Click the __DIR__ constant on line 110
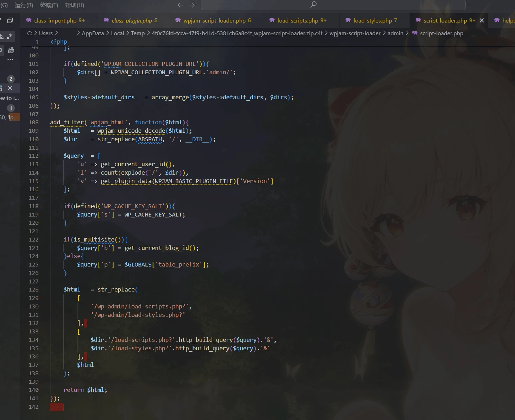Viewport: 515px width, 420px height. tap(197, 139)
